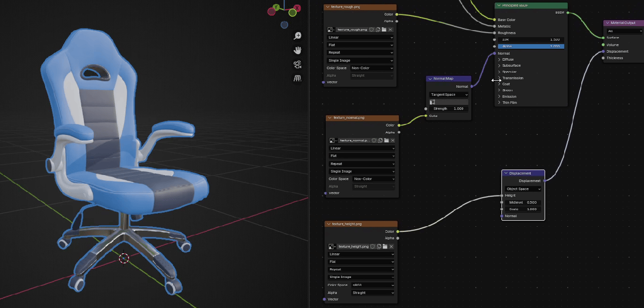Click the pan view hand icon
The height and width of the screenshot is (308, 644).
click(298, 50)
